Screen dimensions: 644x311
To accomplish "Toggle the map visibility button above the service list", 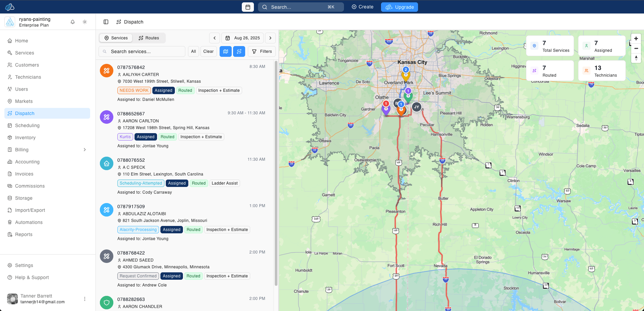I will coord(225,51).
